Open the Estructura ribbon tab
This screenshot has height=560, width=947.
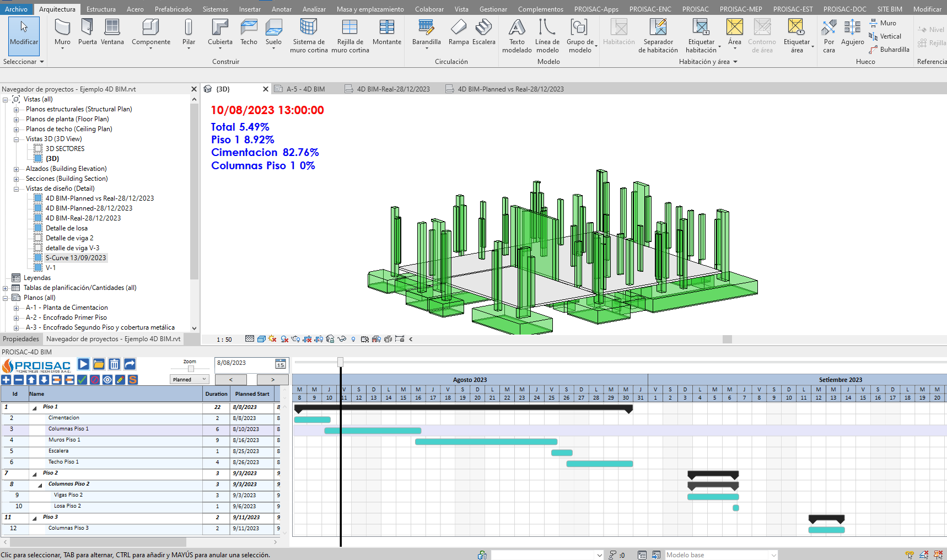(x=101, y=9)
